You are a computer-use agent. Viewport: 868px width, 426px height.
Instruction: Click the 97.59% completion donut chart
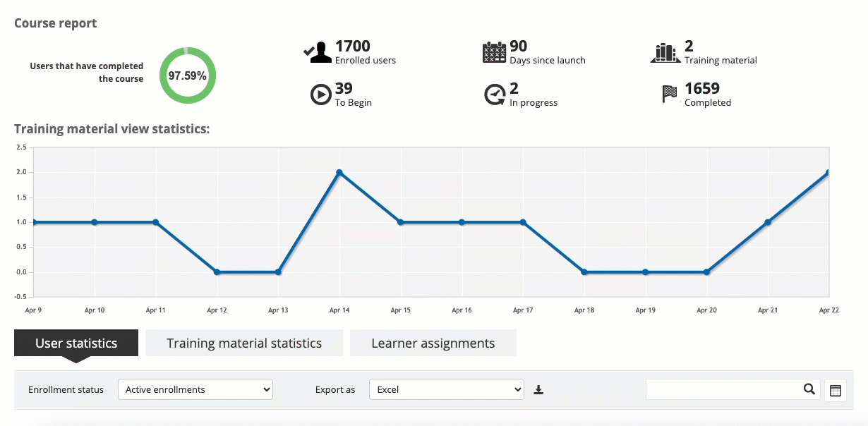click(187, 75)
